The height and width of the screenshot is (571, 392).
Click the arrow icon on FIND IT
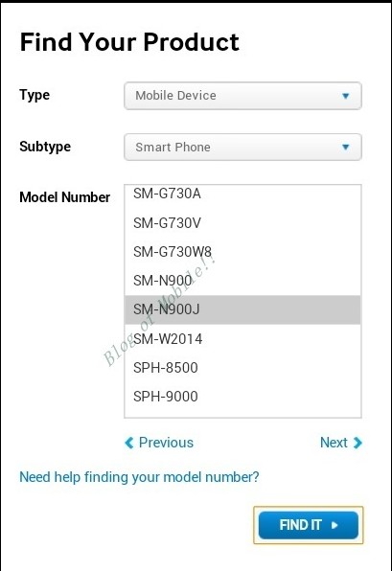pos(334,525)
